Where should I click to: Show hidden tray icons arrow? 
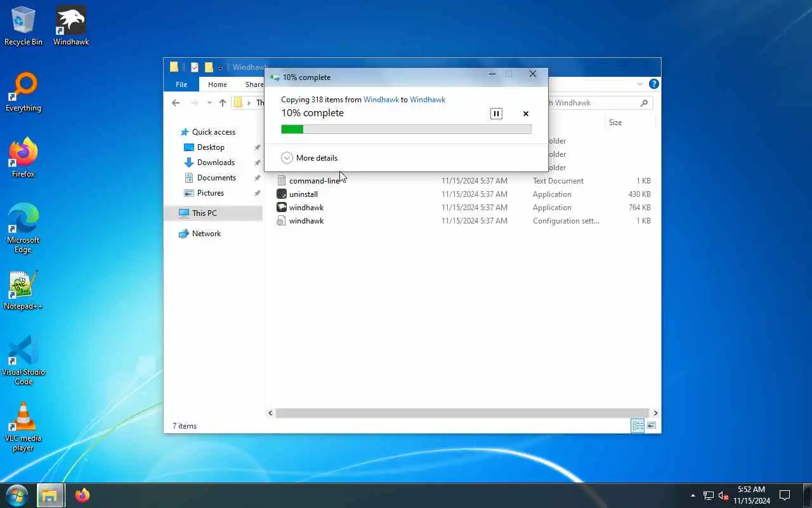click(693, 495)
